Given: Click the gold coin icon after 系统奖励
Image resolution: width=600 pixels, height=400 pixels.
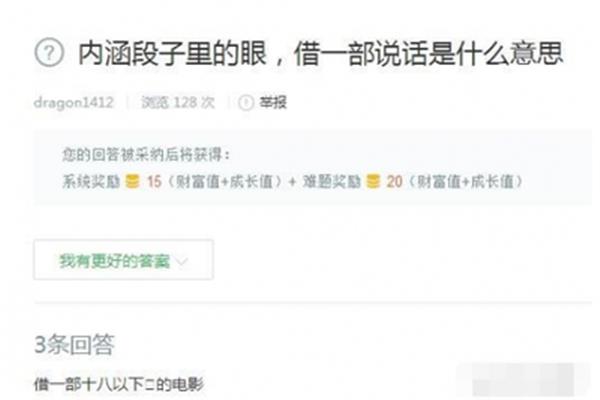Looking at the screenshot, I should [132, 181].
